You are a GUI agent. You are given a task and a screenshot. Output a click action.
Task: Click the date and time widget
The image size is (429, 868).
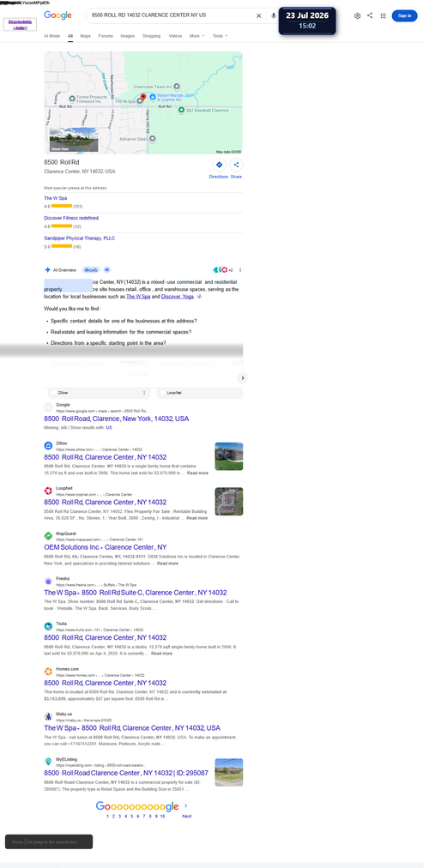point(307,21)
